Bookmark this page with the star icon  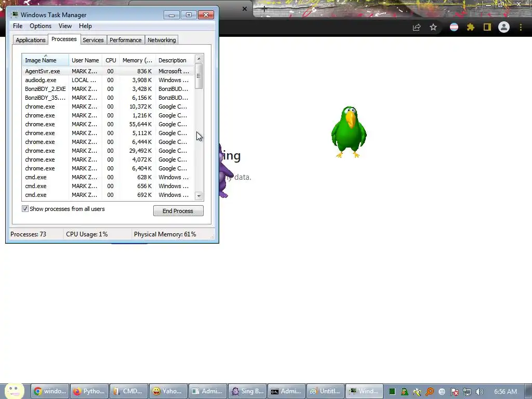click(x=433, y=27)
